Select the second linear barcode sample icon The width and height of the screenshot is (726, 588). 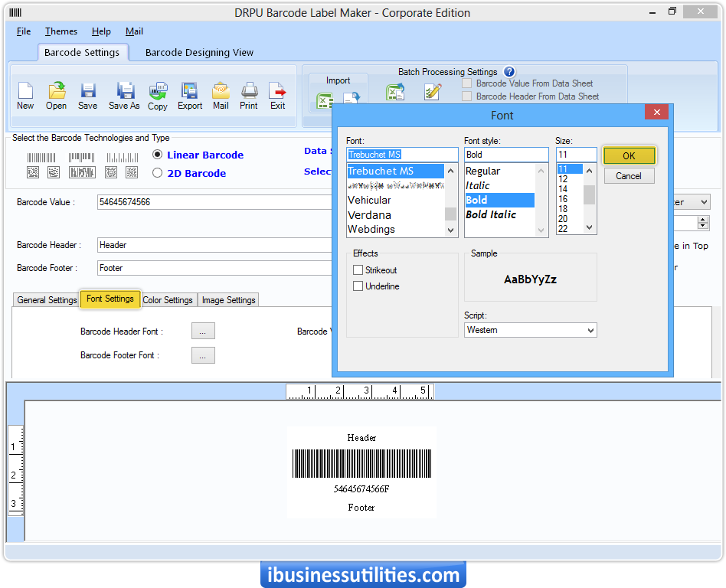click(x=81, y=158)
